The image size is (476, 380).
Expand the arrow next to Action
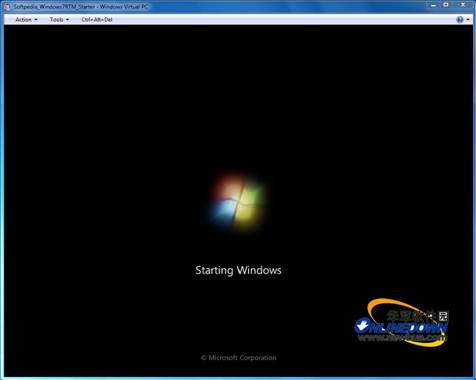pyautogui.click(x=36, y=20)
